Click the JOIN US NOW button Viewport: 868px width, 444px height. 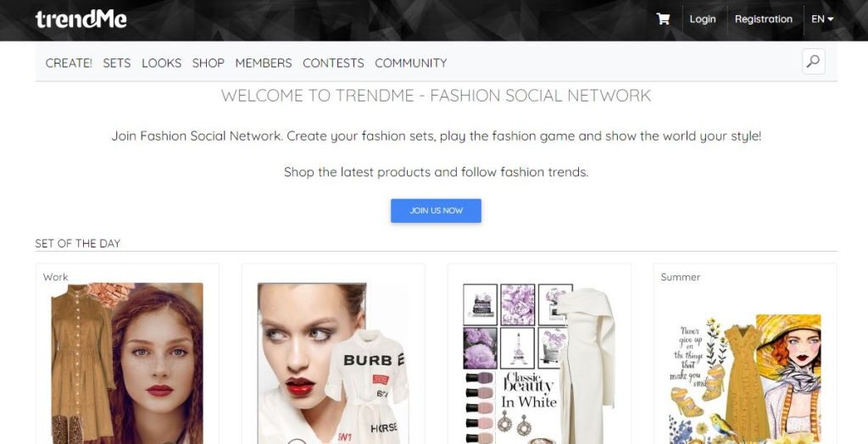[437, 211]
